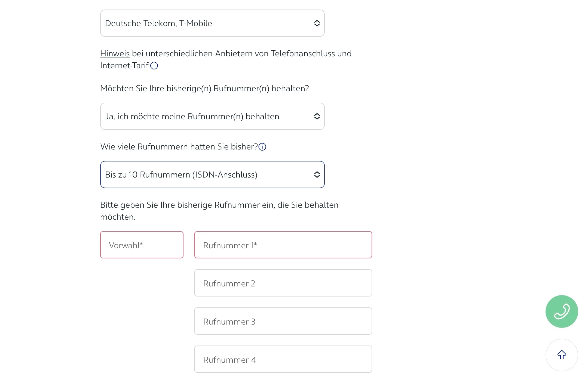This screenshot has height=382, width=588.
Task: Click chevron arrows on 'Rufnummer(n) behalten' selector
Action: pos(317,117)
